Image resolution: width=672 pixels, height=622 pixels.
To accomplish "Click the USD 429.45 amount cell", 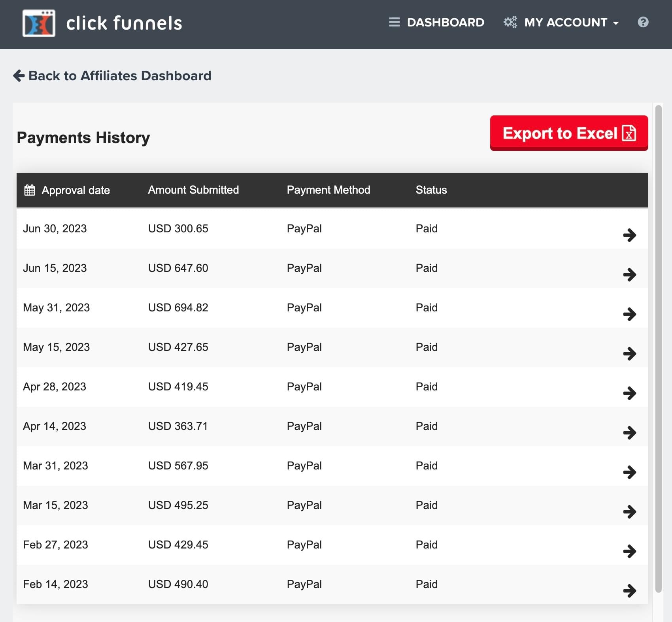I will pos(178,545).
